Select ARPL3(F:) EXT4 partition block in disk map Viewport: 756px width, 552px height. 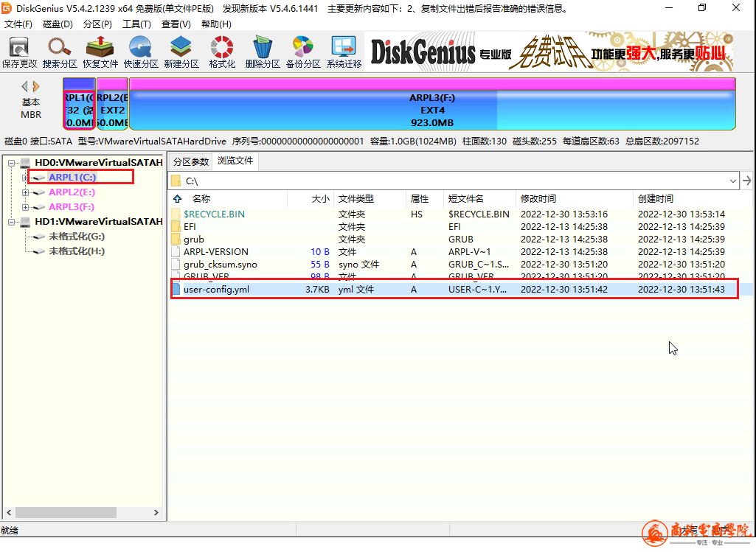pyautogui.click(x=432, y=104)
